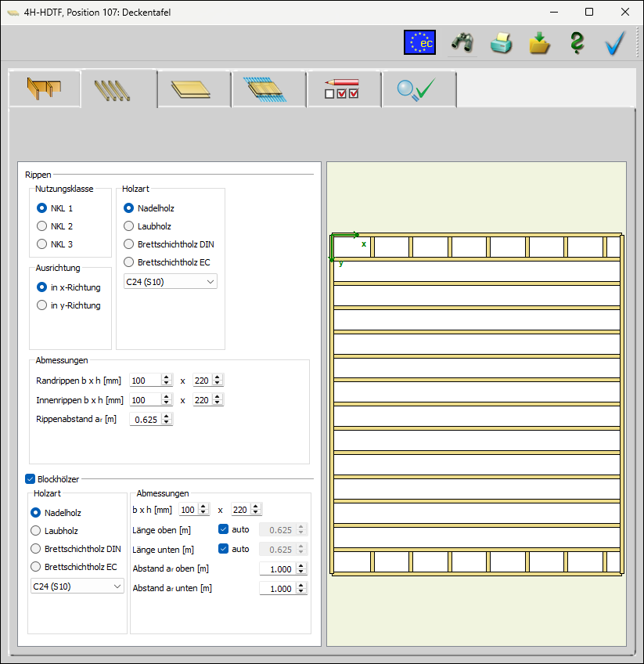
Task: Open the binoculars search icon
Action: pyautogui.click(x=462, y=42)
